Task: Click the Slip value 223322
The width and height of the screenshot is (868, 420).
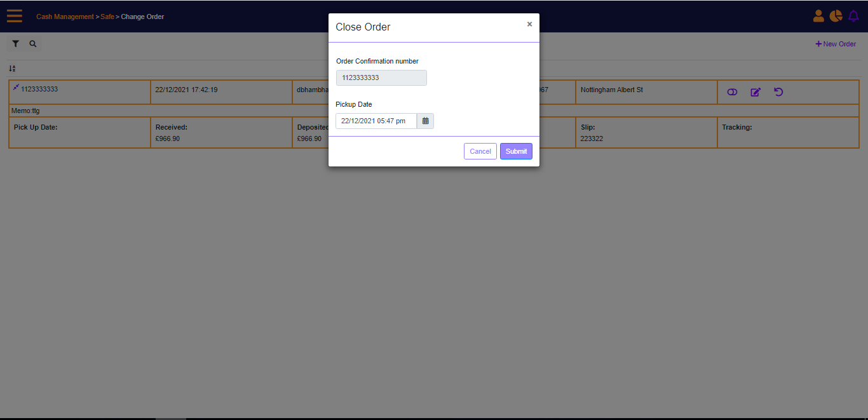Action: click(592, 139)
